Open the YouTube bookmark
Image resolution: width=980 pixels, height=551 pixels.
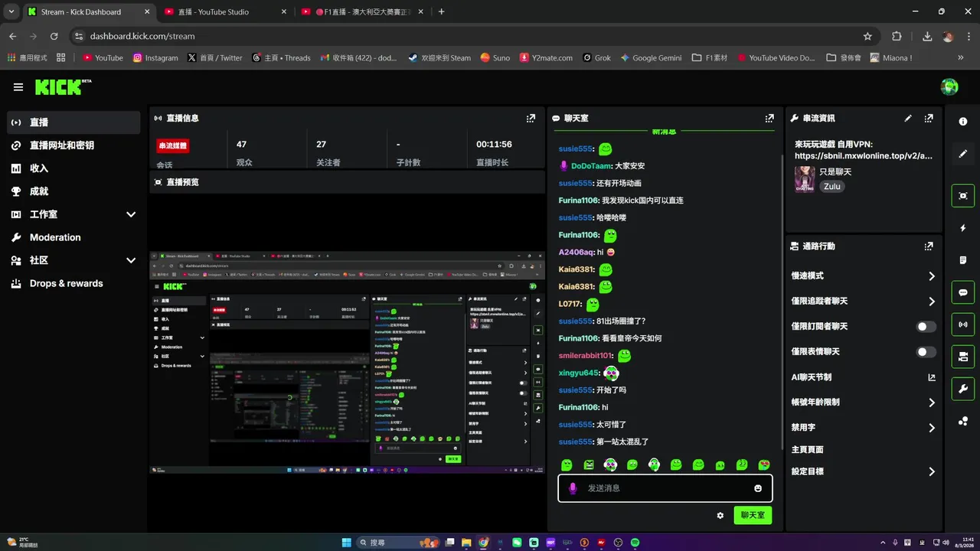click(103, 57)
